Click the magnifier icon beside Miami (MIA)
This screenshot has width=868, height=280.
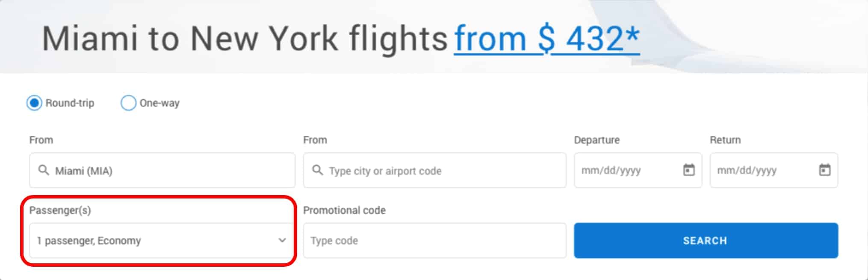44,170
